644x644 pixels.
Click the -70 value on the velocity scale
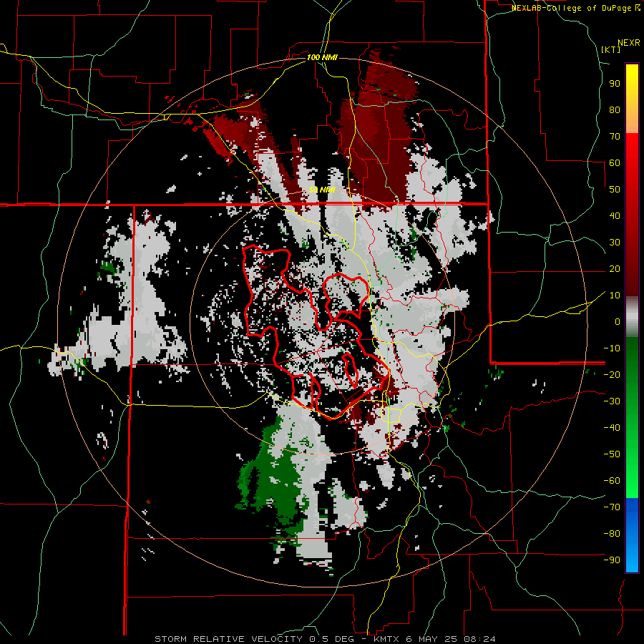tap(612, 507)
